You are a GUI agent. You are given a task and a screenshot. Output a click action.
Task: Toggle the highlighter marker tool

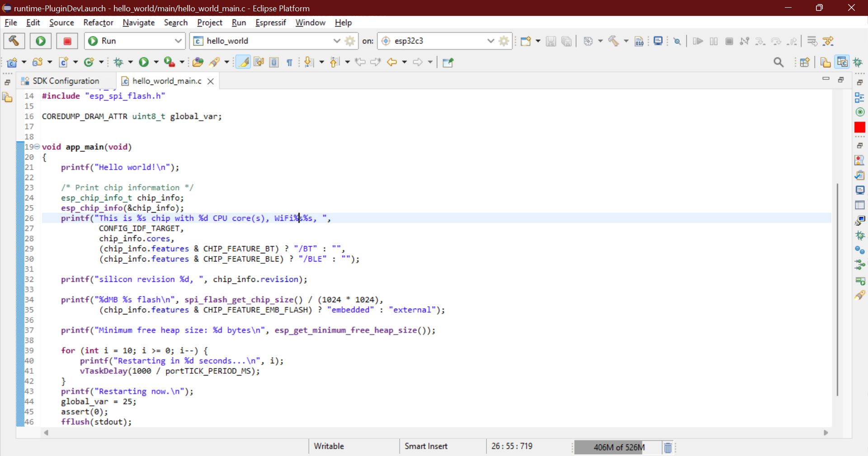243,62
